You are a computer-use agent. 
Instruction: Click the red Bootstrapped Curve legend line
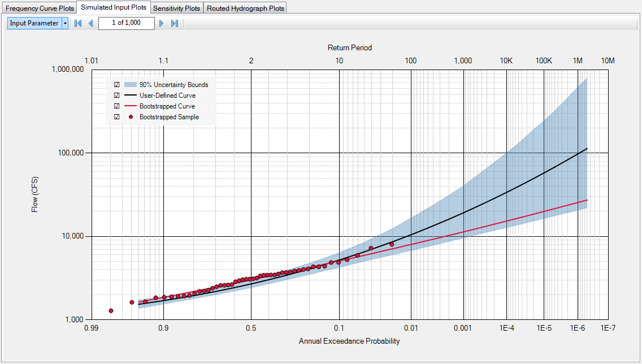pyautogui.click(x=130, y=106)
